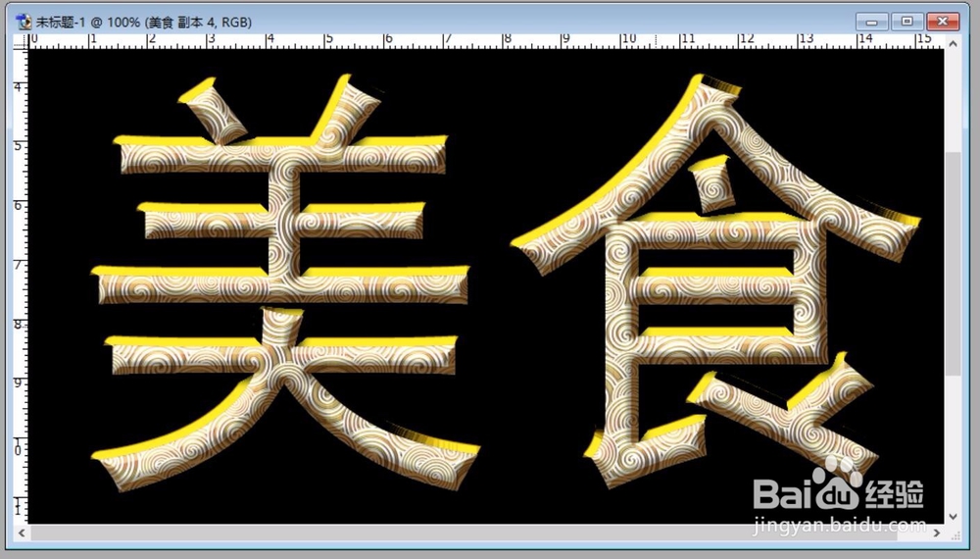This screenshot has height=559, width=980.
Task: Click the vertical scrollbar thumb
Action: (x=954, y=263)
